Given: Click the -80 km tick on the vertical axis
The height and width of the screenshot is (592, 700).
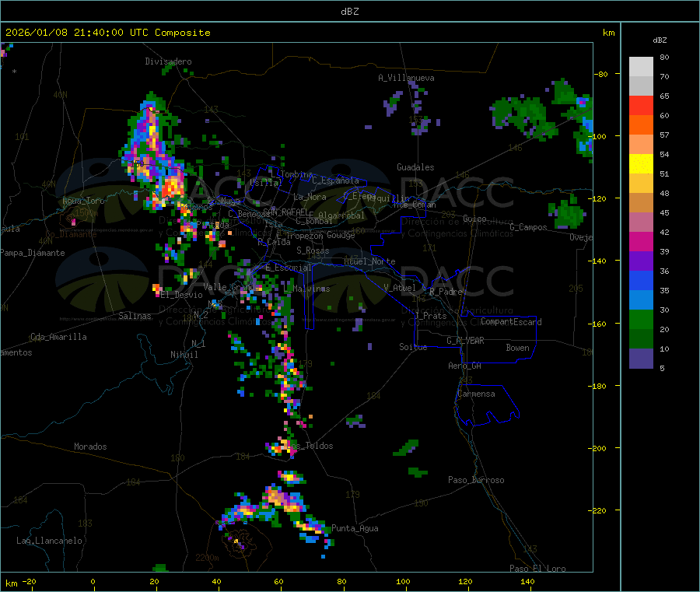Looking at the screenshot, I should [600, 74].
